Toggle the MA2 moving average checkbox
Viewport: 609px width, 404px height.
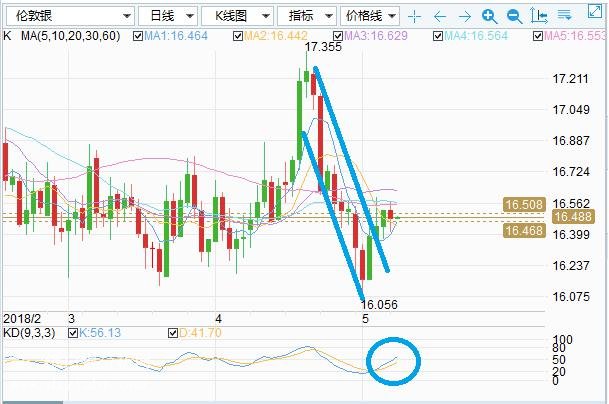pyautogui.click(x=238, y=37)
